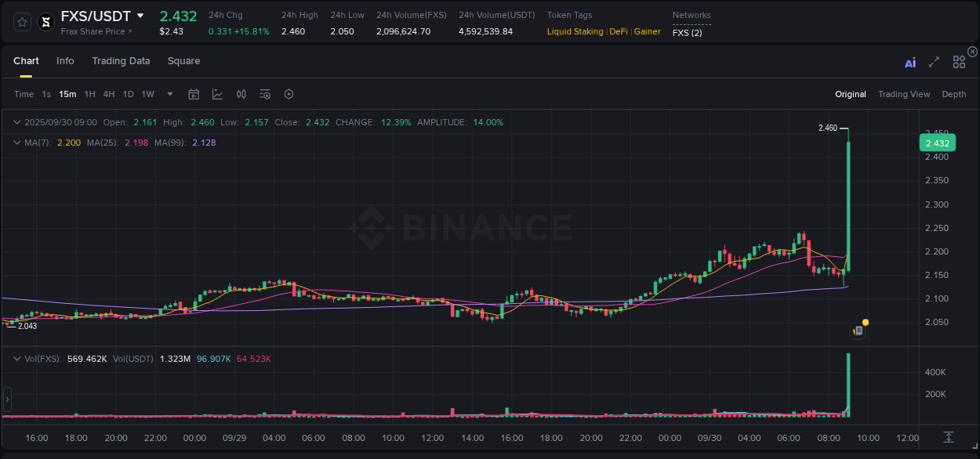Viewport: 980px width, 459px height.
Task: Click the favorite star icon beside FXS logo
Action: pos(21,22)
